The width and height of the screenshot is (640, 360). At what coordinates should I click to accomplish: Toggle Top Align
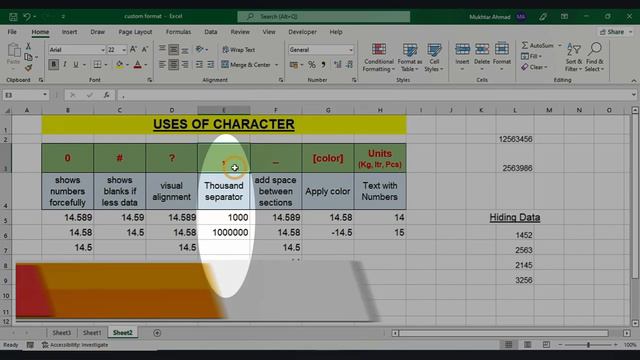click(162, 49)
